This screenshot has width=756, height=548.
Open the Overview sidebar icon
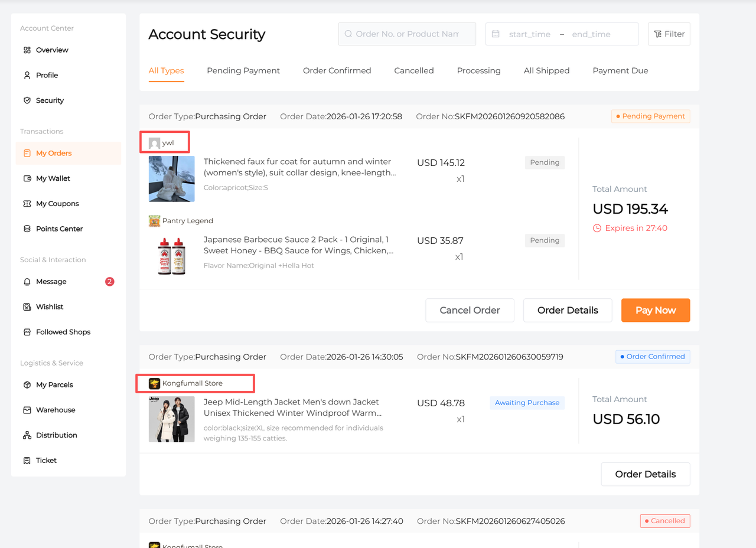(27, 50)
